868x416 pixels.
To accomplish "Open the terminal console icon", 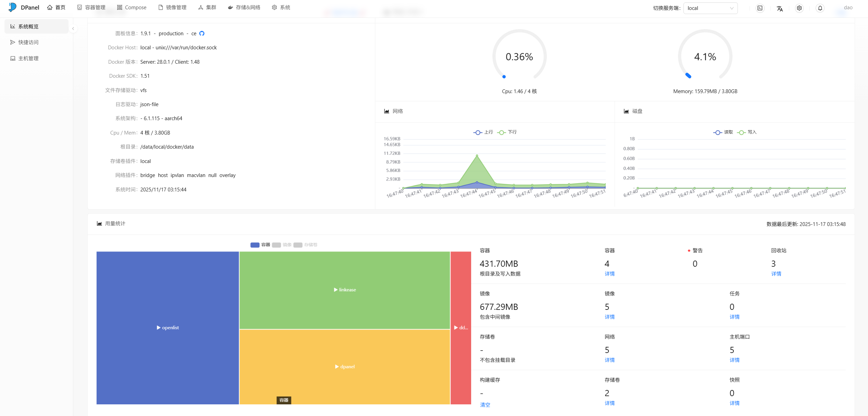I will [760, 8].
